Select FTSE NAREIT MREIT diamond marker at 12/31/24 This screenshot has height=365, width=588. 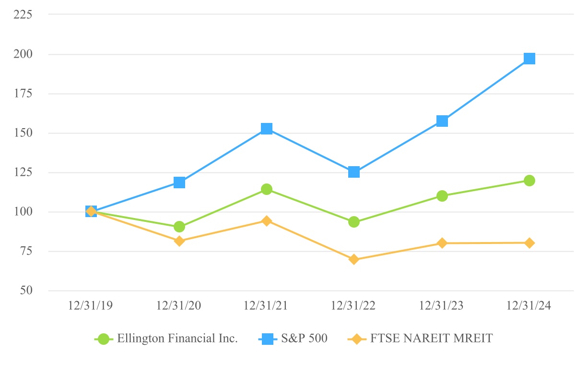coord(529,243)
